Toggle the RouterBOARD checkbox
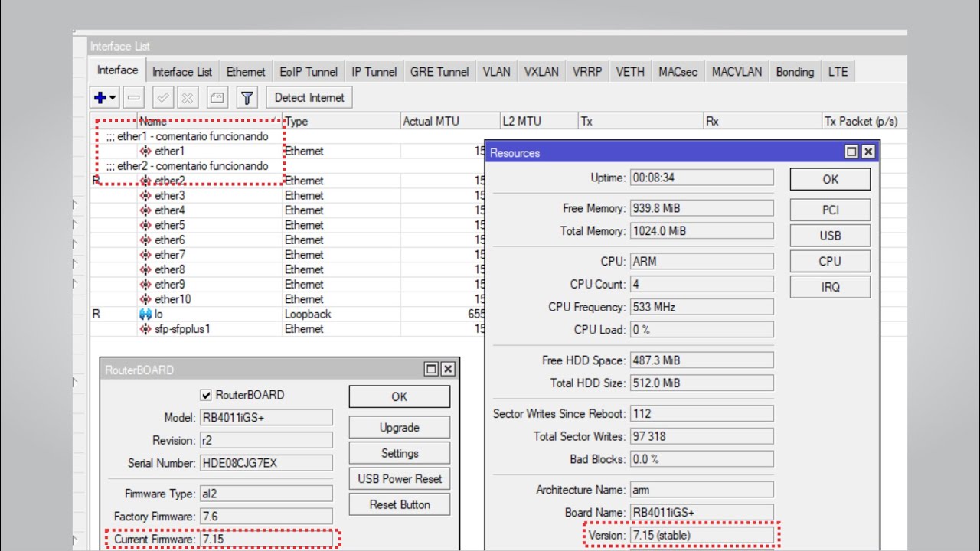The height and width of the screenshot is (551, 980). click(205, 395)
